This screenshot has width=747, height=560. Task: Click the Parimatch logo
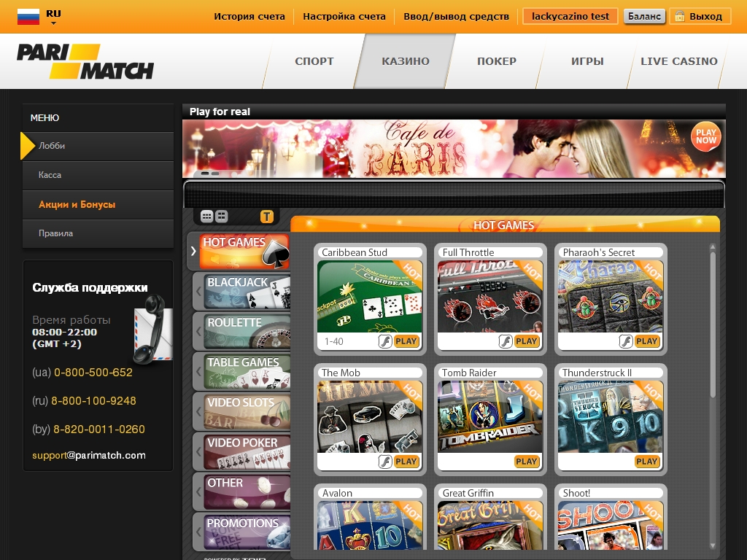click(85, 62)
